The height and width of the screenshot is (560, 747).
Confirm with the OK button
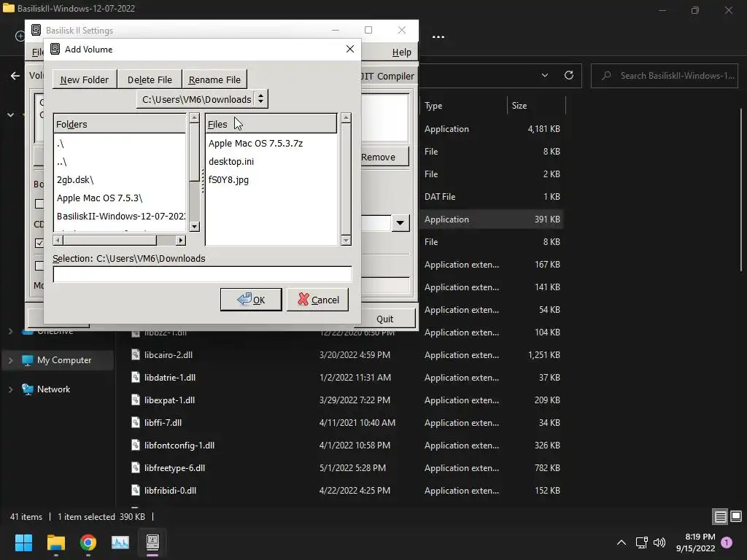tap(251, 300)
